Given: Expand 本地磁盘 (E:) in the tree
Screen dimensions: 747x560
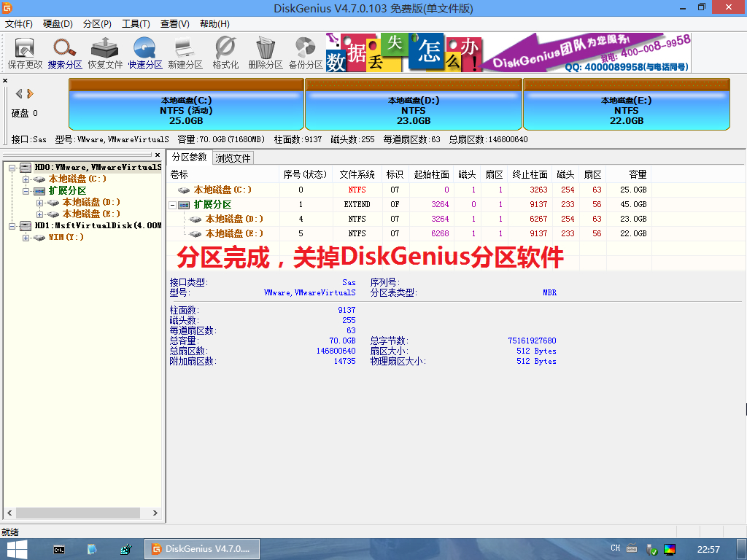Looking at the screenshot, I should [x=40, y=214].
